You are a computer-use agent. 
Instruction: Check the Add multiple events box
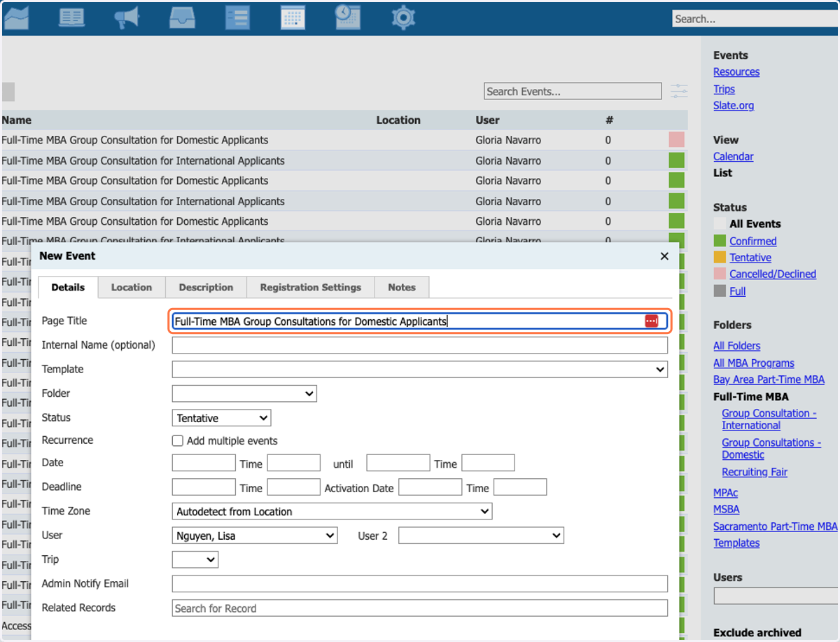178,441
